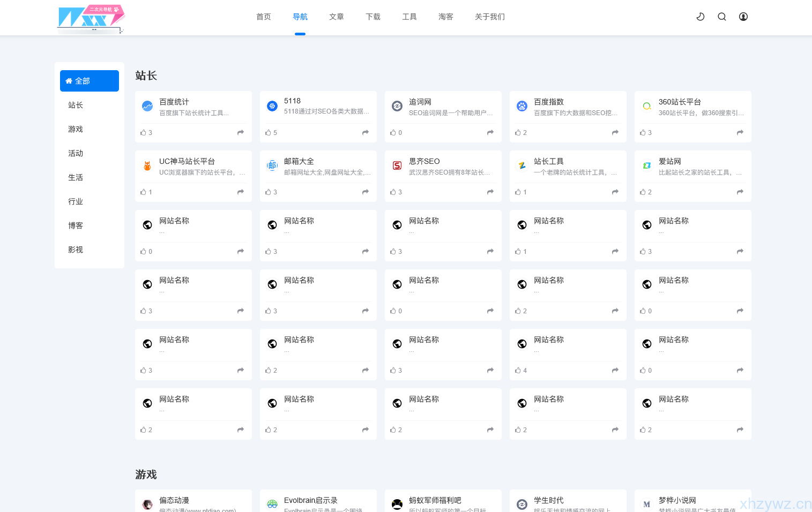
Task: Click the 5118 logo icon
Action: pos(272,106)
